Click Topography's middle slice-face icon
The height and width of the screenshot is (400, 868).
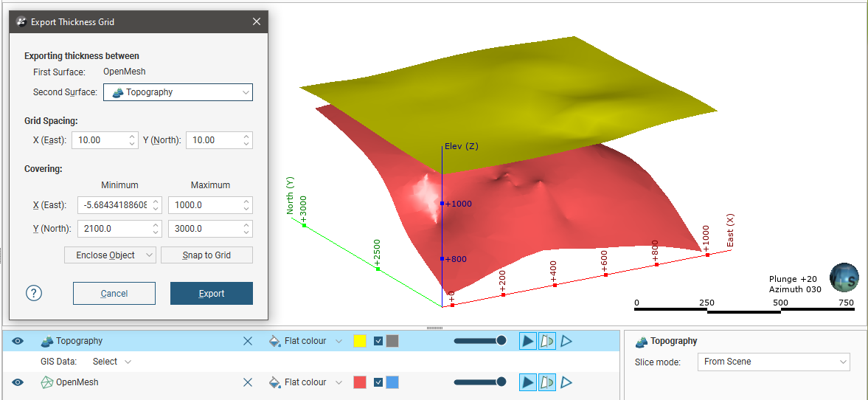[x=547, y=341]
